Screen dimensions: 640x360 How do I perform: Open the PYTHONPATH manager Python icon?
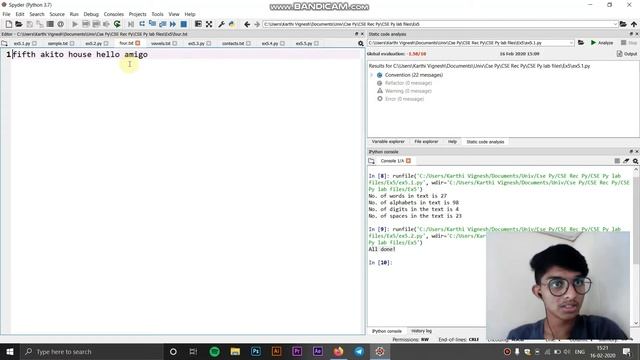[x=232, y=24]
